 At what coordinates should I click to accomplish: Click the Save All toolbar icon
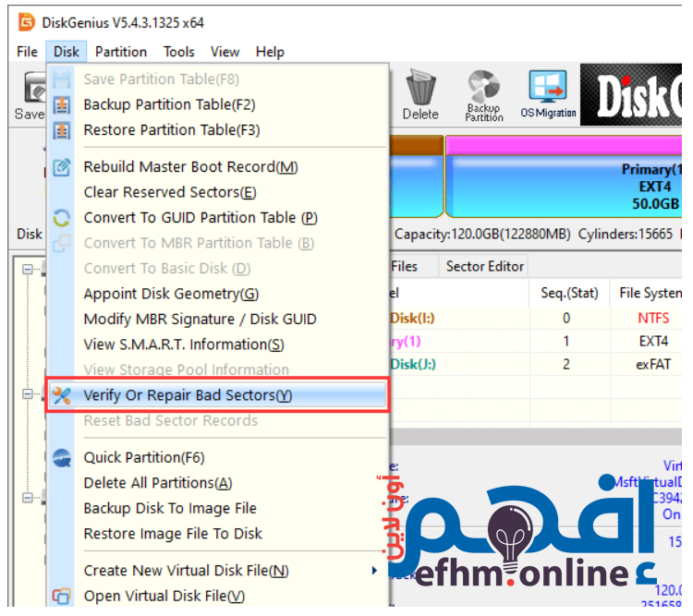[x=30, y=92]
